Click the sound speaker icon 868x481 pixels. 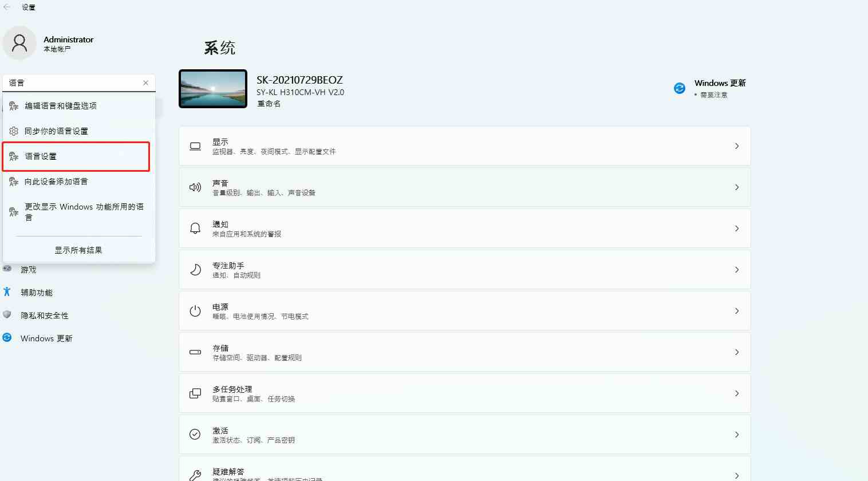pyautogui.click(x=195, y=187)
